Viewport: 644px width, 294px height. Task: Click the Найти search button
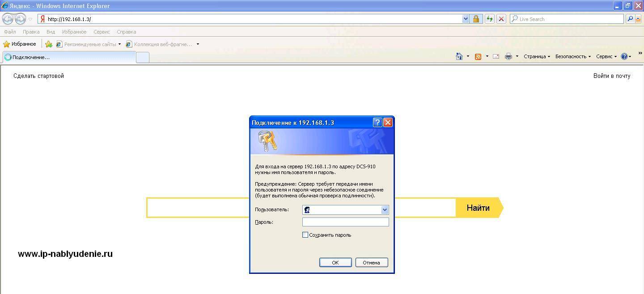(479, 208)
